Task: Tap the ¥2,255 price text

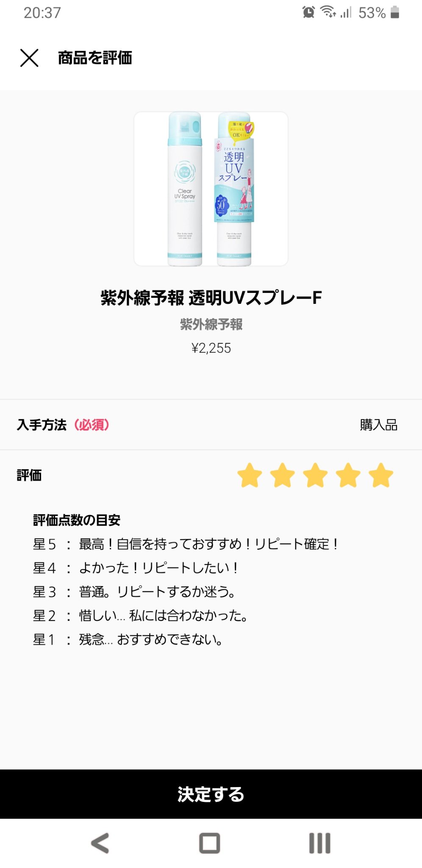Action: (211, 348)
